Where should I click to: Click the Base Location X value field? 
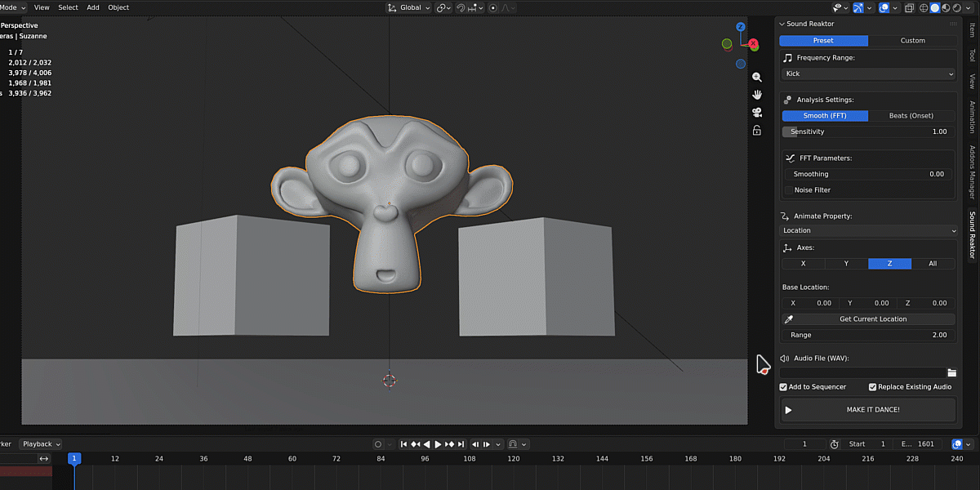point(810,303)
